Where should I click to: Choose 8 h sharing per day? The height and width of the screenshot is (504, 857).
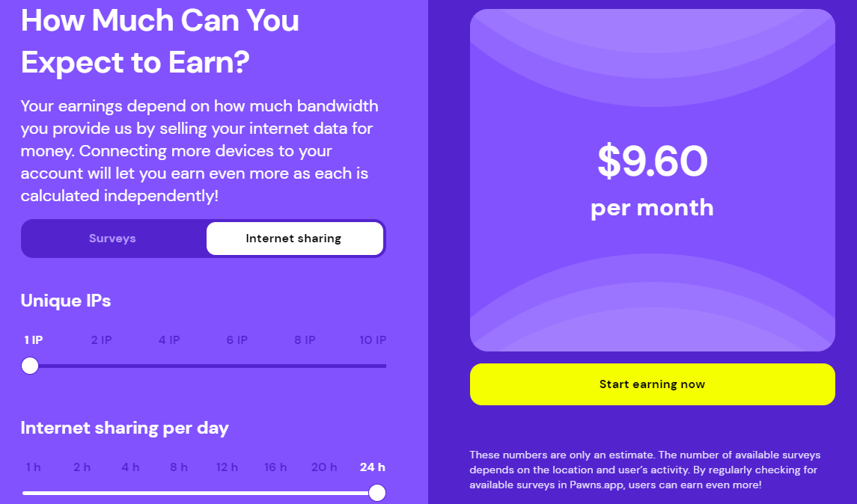(x=179, y=467)
